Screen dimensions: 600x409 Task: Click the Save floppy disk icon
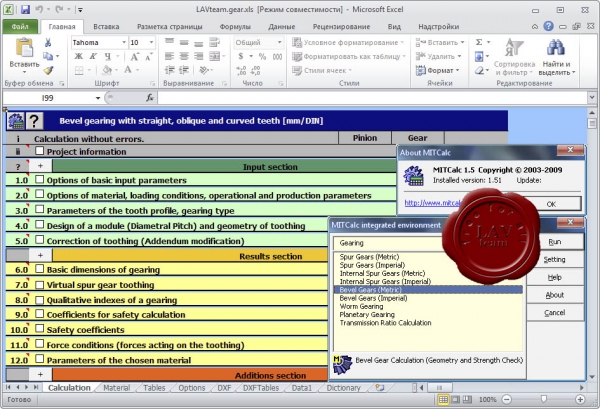tap(25, 9)
